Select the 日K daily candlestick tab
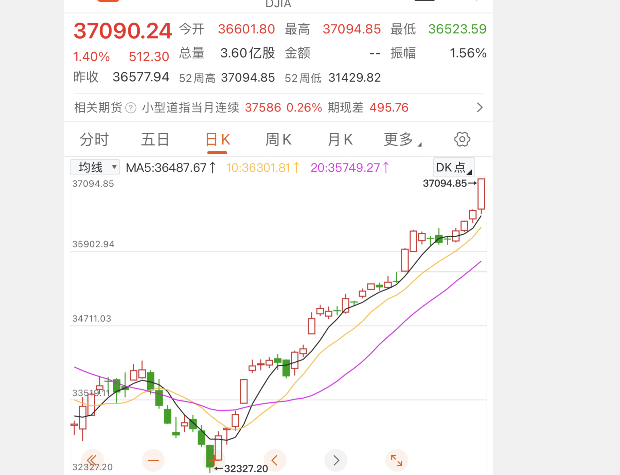The width and height of the screenshot is (620, 475). (217, 140)
